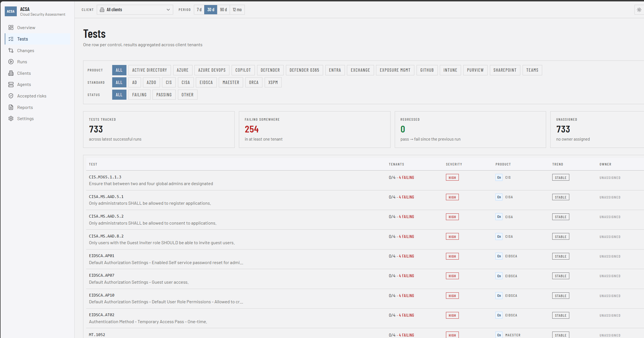
Task: Filter standard by ORCA
Action: (x=254, y=82)
